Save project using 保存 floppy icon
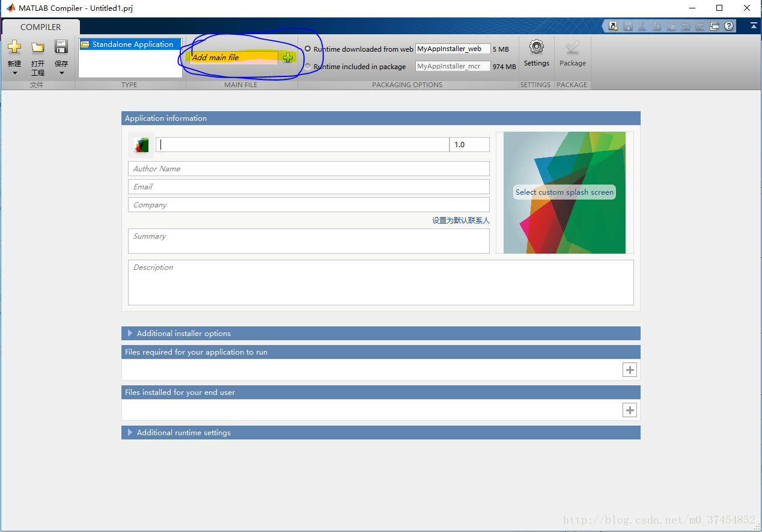 61,47
